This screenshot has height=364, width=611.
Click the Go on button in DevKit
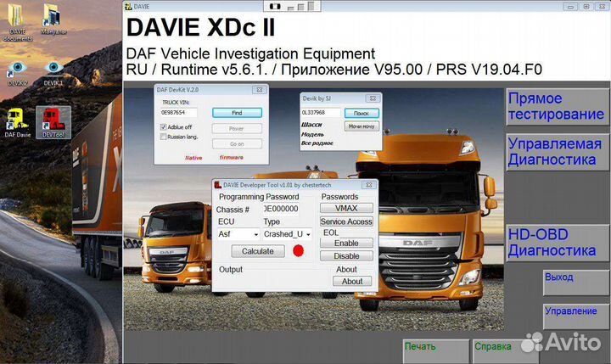pyautogui.click(x=237, y=143)
